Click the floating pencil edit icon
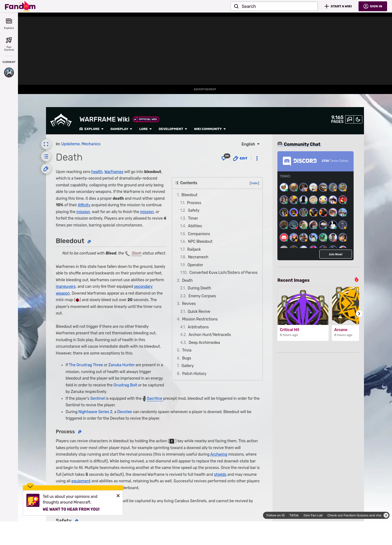This screenshot has width=392, height=545. point(46,169)
